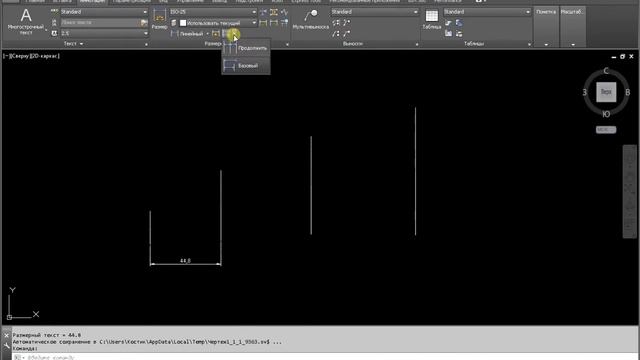Click the 2D-каркас visual style label
This screenshot has height=360, width=640.
click(44, 56)
